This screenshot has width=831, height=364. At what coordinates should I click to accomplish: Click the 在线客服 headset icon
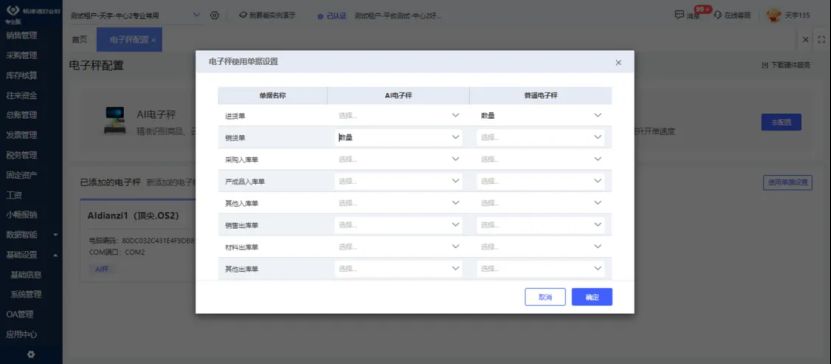pyautogui.click(x=718, y=15)
